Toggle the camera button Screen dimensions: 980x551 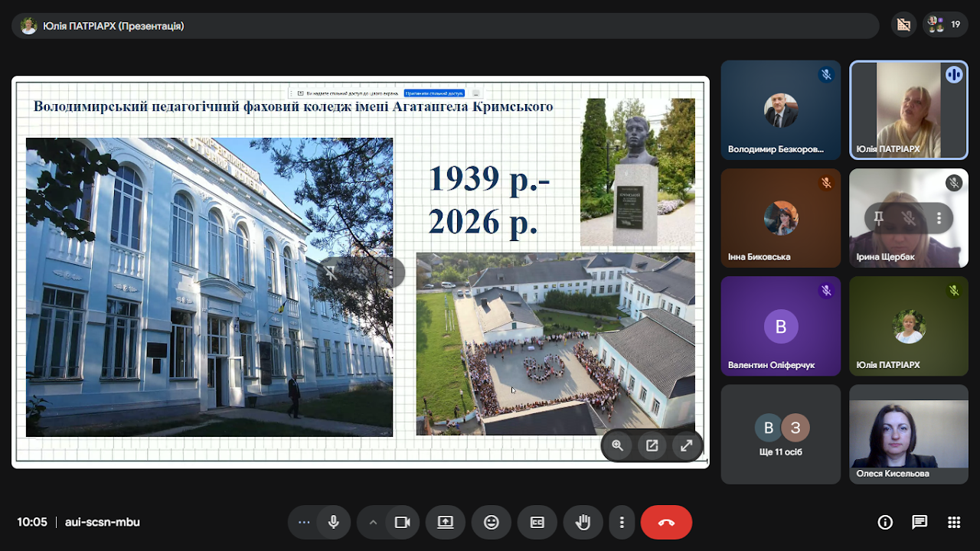click(x=402, y=522)
